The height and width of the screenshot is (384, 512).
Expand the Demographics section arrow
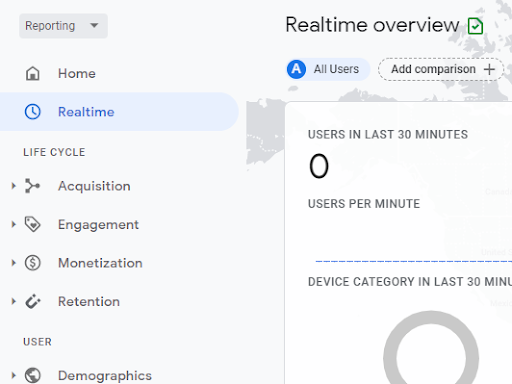coord(13,375)
